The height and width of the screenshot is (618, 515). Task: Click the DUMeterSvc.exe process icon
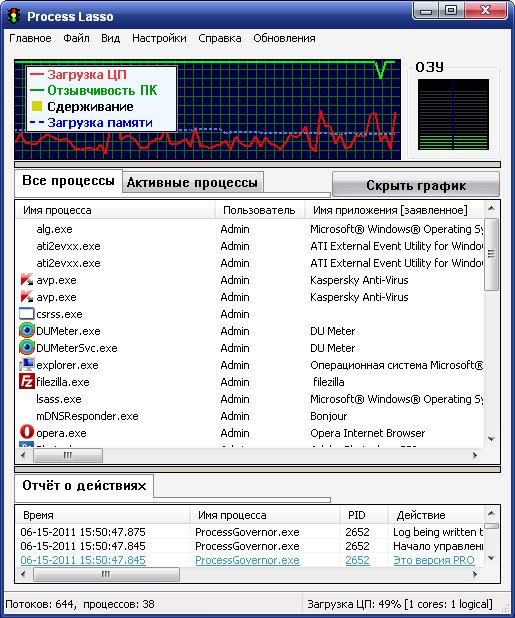[x=27, y=348]
